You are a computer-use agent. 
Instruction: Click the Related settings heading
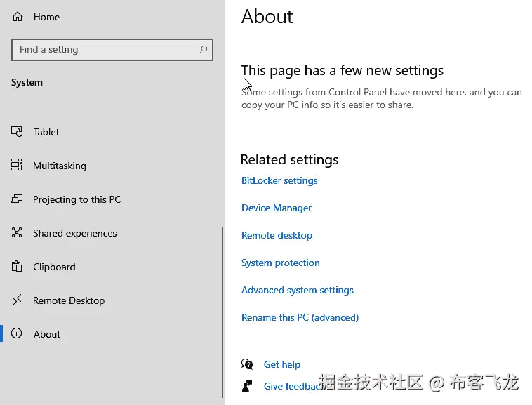click(x=289, y=159)
